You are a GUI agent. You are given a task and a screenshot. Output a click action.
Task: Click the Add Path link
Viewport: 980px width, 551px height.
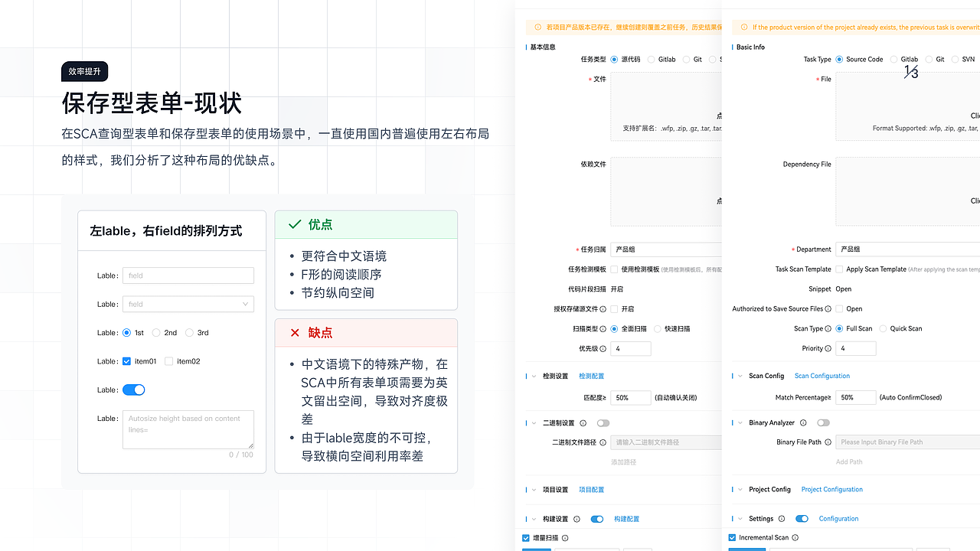(x=849, y=462)
